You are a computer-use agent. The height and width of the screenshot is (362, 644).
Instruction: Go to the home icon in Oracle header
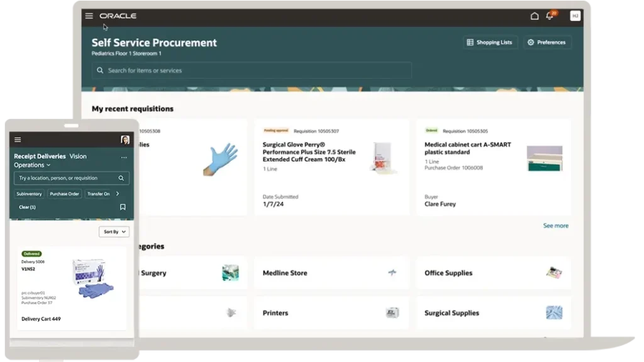point(535,16)
